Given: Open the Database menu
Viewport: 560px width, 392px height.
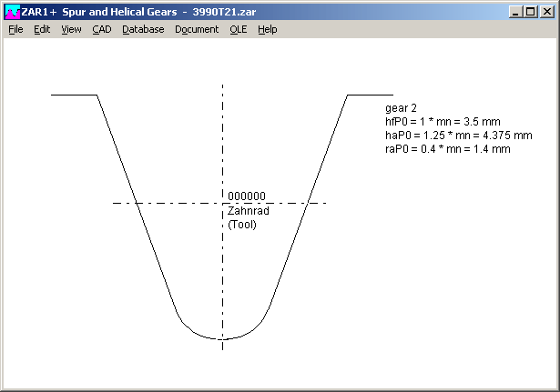Looking at the screenshot, I should click(x=143, y=29).
